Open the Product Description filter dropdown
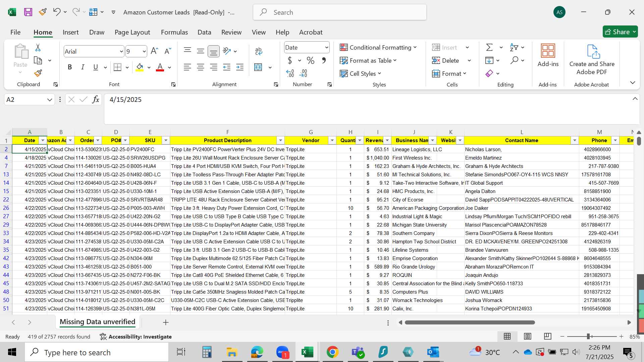Viewport: 644px width, 362px height. point(280,140)
